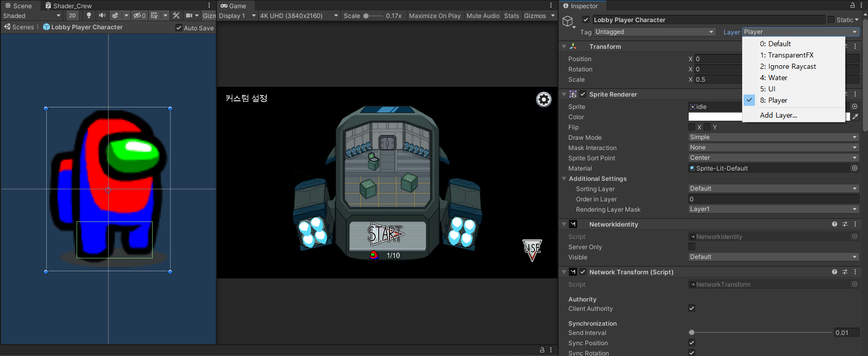Select layer 4: Water

[794, 78]
